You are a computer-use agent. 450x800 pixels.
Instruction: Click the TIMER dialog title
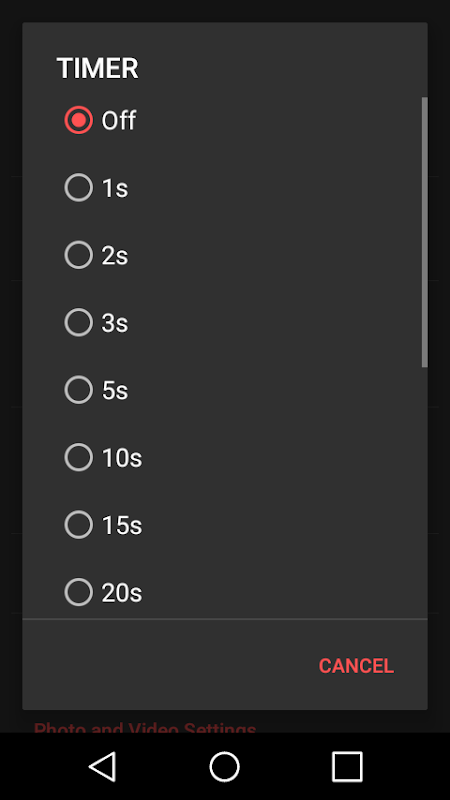[x=97, y=68]
